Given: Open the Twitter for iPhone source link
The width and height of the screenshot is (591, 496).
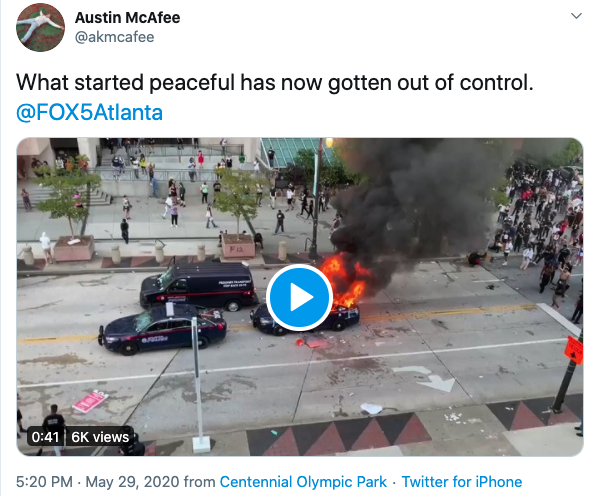Looking at the screenshot, I should click(x=462, y=482).
